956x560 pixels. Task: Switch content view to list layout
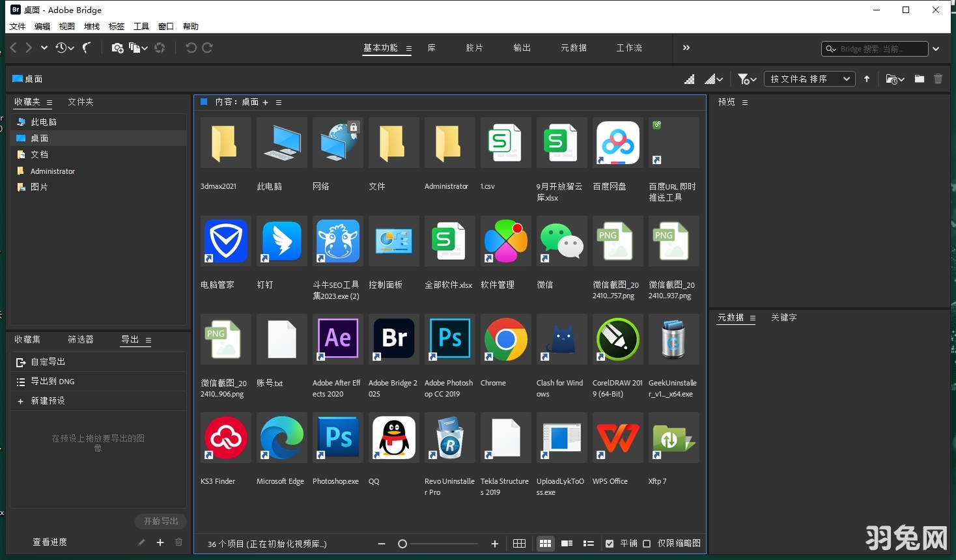(589, 543)
